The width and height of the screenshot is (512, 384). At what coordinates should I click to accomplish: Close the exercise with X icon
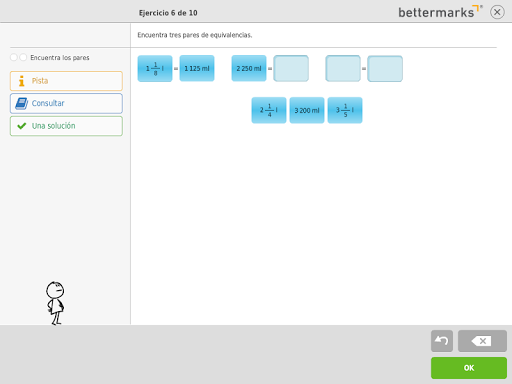tap(497, 12)
